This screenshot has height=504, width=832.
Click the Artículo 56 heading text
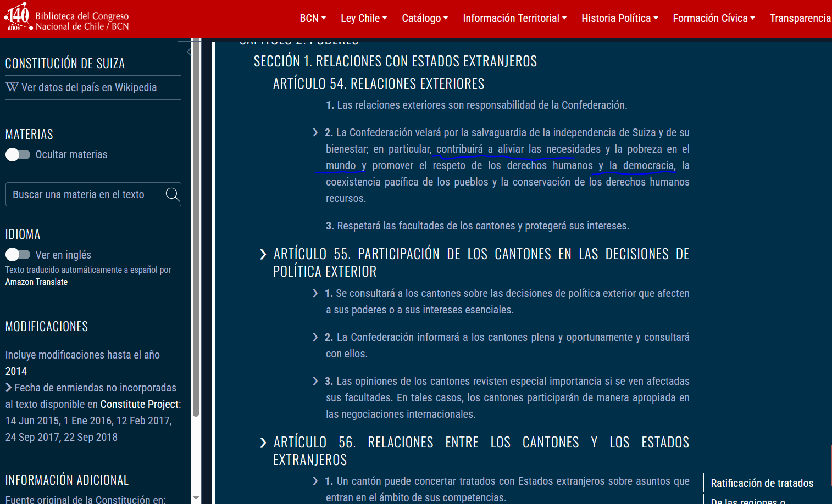point(481,451)
